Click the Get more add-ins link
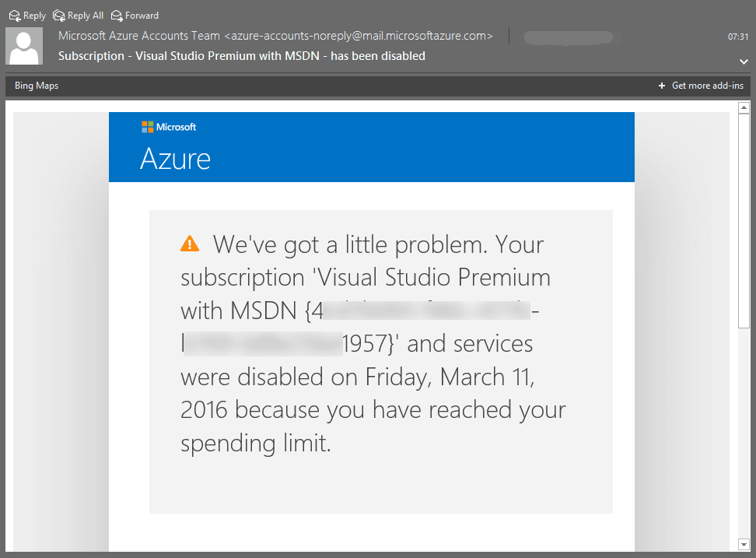Image resolution: width=756 pixels, height=558 pixels. (x=707, y=86)
